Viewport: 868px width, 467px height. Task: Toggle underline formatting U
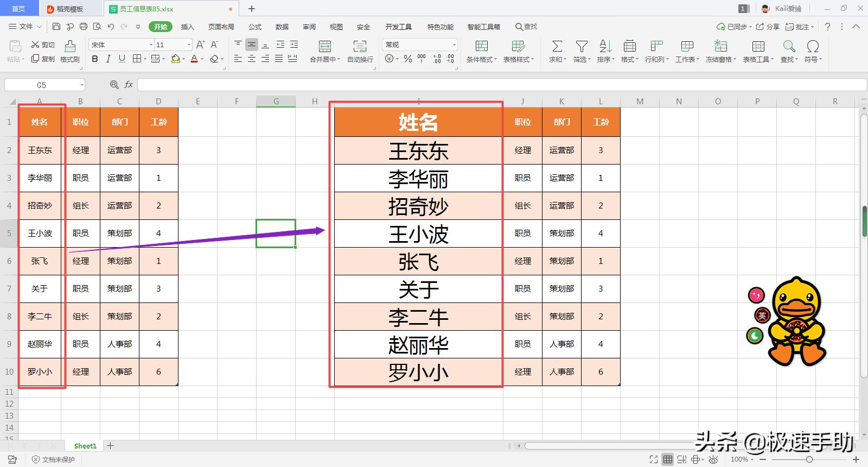point(122,59)
